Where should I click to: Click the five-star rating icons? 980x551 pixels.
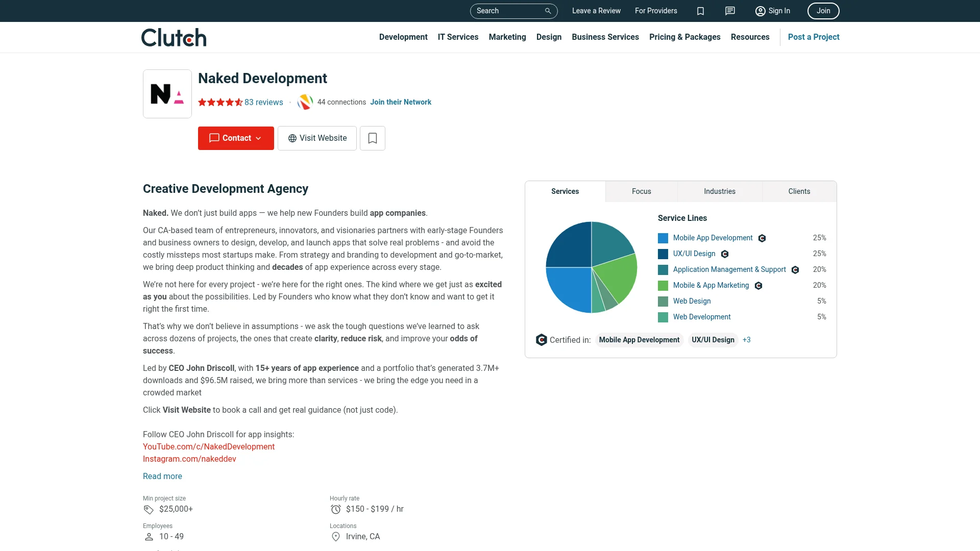220,102
